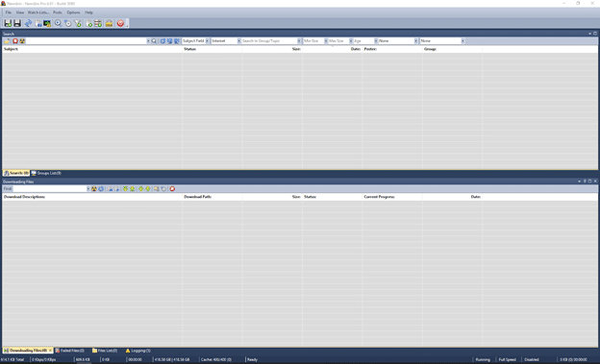This screenshot has width=600, height=364.
Task: Click the magnifying glass icon in main toolbar
Action: pyautogui.click(x=58, y=23)
